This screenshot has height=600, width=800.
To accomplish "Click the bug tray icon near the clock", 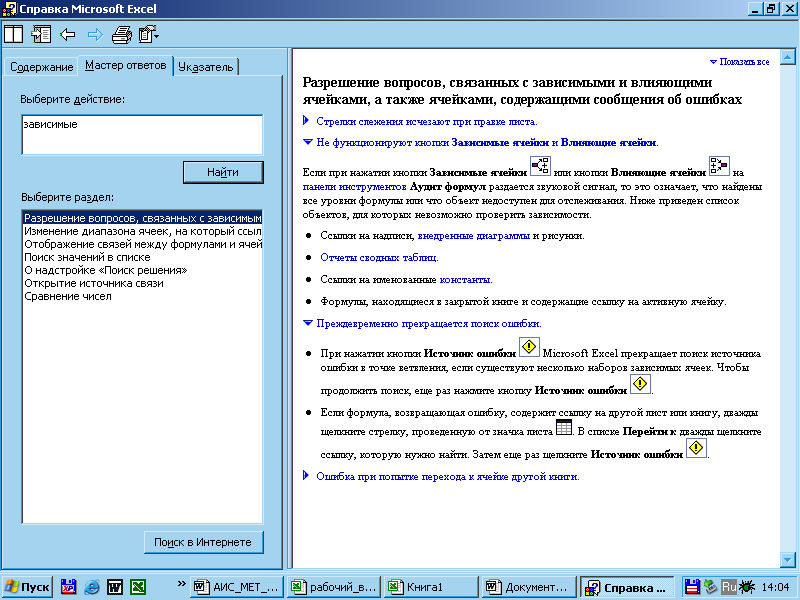I will 747,587.
